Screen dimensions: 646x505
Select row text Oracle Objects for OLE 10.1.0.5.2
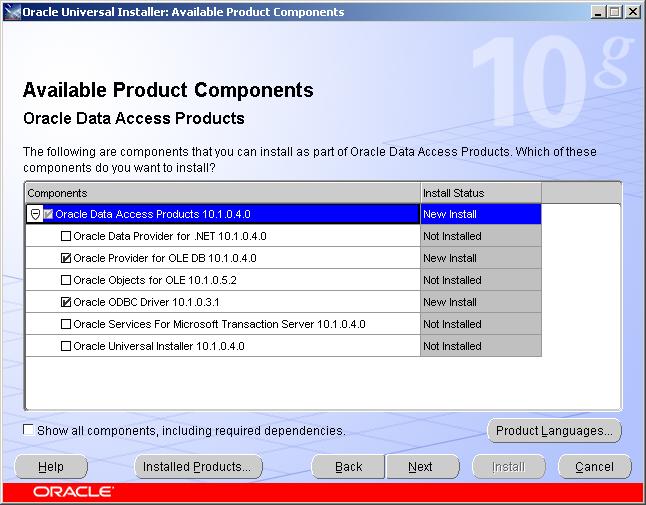tap(155, 280)
